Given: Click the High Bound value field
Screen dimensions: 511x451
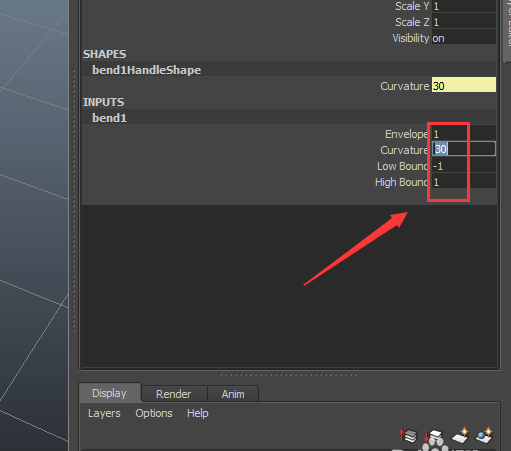Looking at the screenshot, I should click(x=464, y=182).
